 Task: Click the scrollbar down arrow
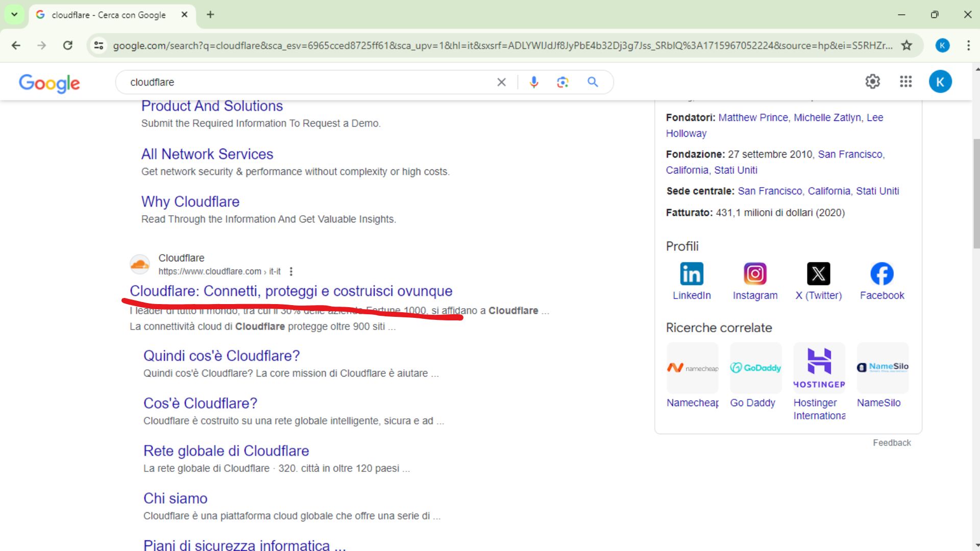point(976,545)
